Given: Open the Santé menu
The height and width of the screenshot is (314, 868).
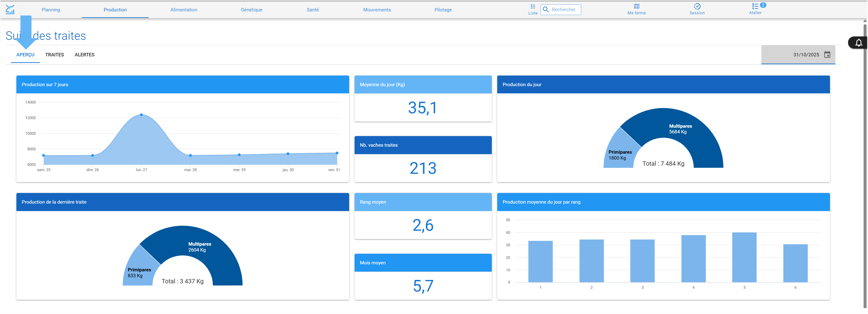Looking at the screenshot, I should (313, 10).
